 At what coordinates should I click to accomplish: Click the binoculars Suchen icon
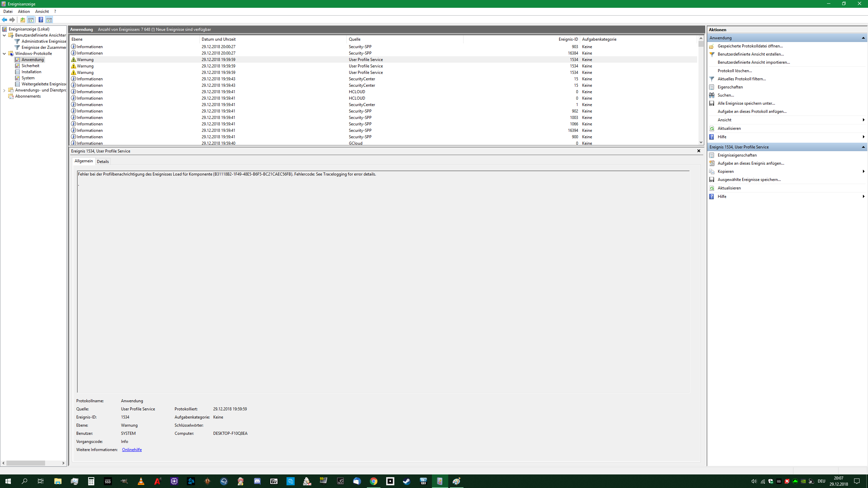712,95
